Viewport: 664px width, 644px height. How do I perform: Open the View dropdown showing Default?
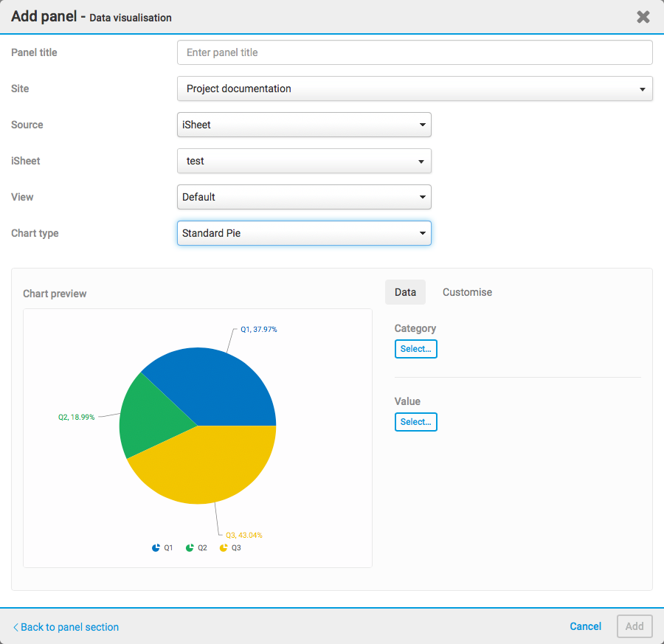[304, 197]
